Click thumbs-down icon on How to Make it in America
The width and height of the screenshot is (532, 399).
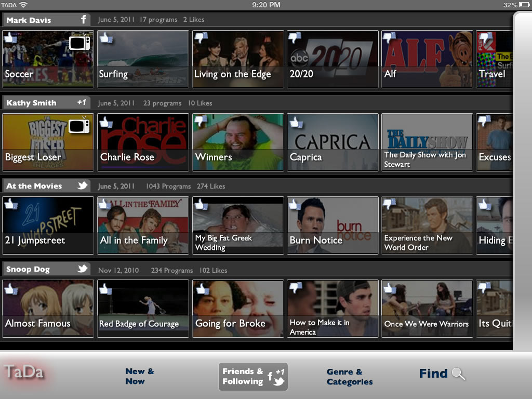[296, 287]
